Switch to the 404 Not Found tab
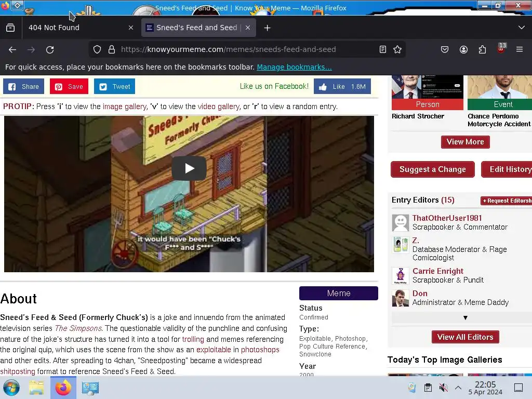The image size is (532, 399). (81, 28)
